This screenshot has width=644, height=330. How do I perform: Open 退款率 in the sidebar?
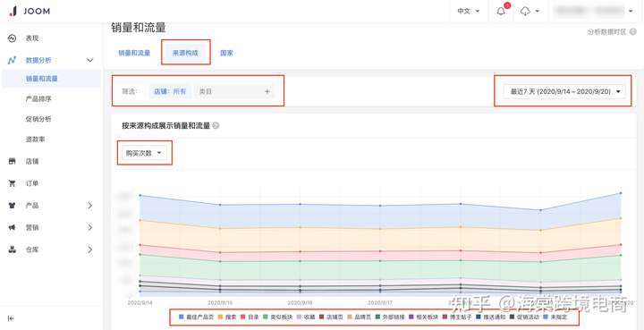(x=35, y=140)
